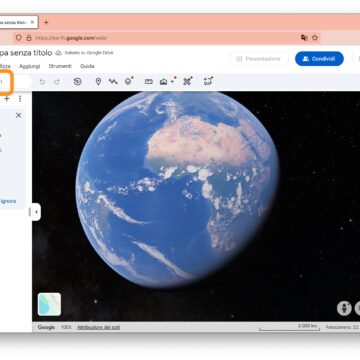Bookmark the page with the star icon
Image resolution: width=360 pixels, height=360 pixels.
pos(315,38)
